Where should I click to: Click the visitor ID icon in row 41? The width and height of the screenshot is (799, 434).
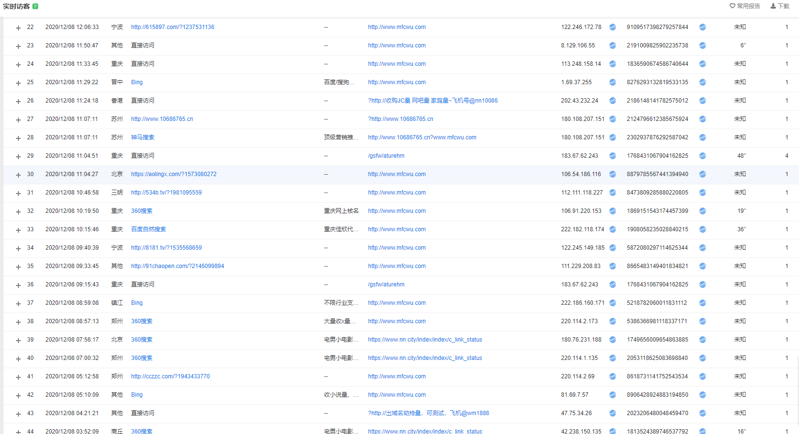click(x=702, y=377)
